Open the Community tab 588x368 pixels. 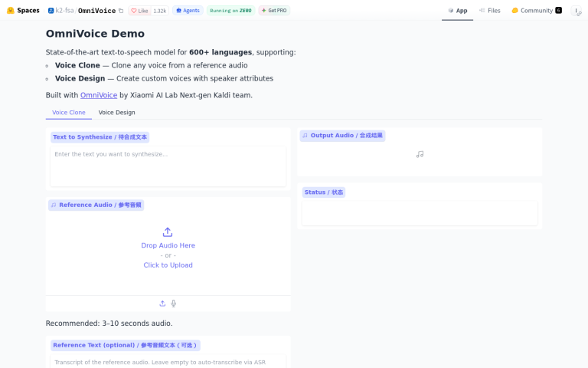point(537,11)
